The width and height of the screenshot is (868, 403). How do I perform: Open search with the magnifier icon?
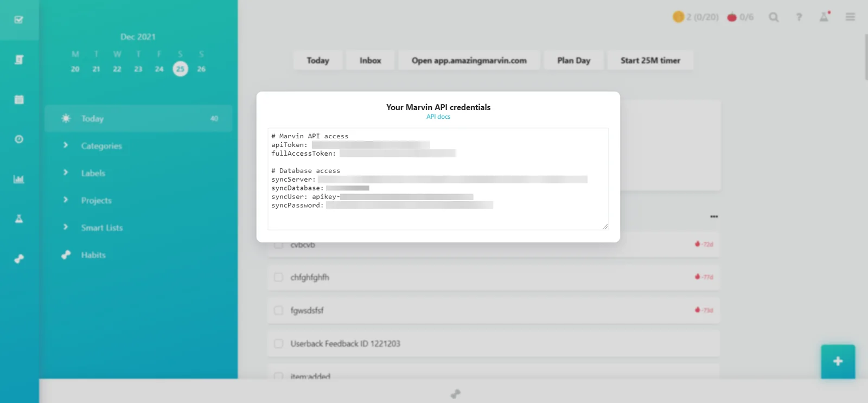tap(774, 17)
